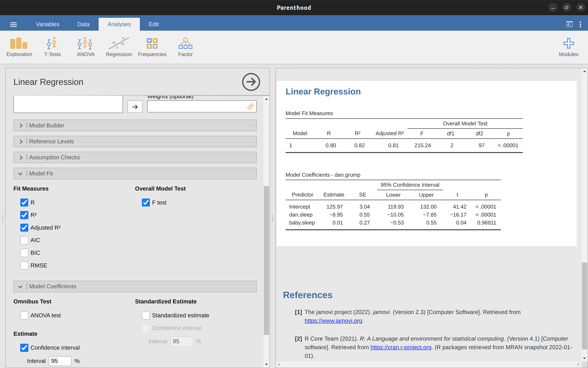Image resolution: width=588 pixels, height=368 pixels.
Task: Click the assign-to-weights arrow button
Action: (135, 107)
